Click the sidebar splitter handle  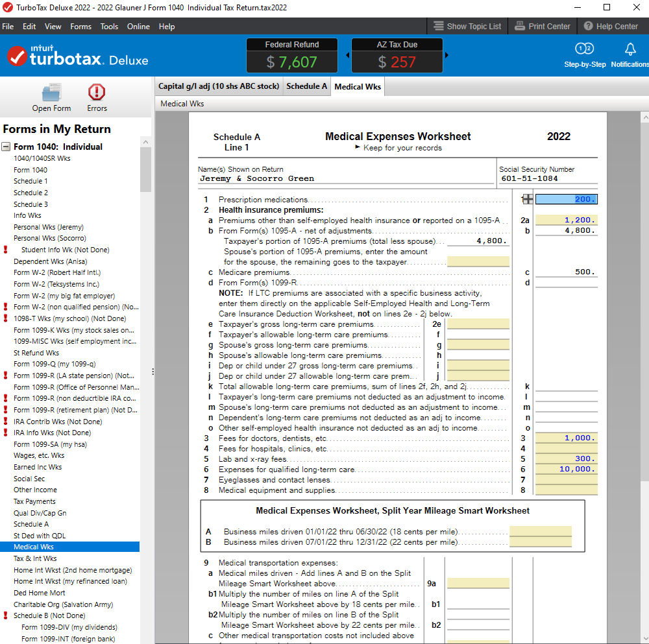(x=153, y=372)
